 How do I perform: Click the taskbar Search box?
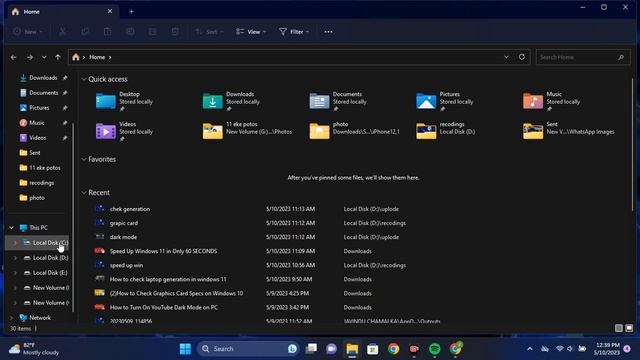tap(248, 349)
